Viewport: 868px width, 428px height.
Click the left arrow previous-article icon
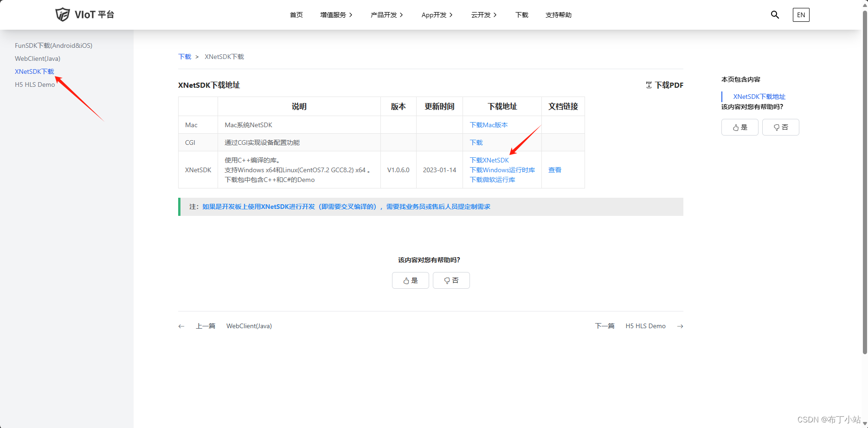pyautogui.click(x=181, y=326)
